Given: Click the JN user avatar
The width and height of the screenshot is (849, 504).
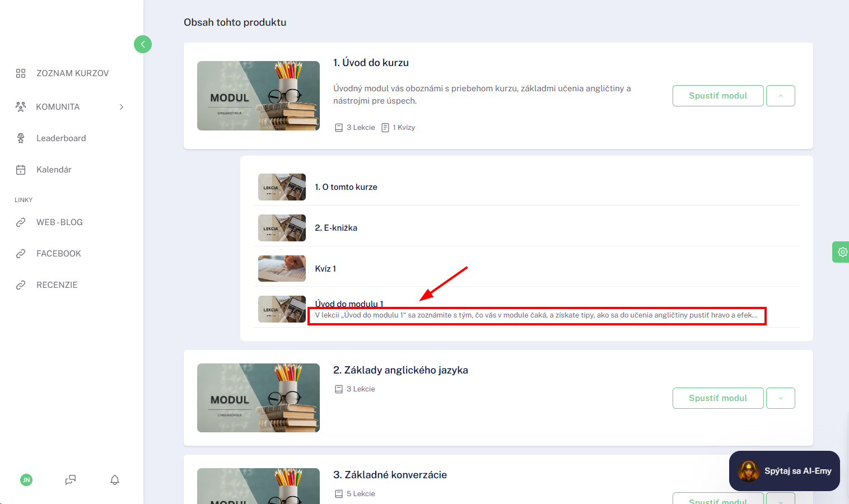Looking at the screenshot, I should point(26,480).
